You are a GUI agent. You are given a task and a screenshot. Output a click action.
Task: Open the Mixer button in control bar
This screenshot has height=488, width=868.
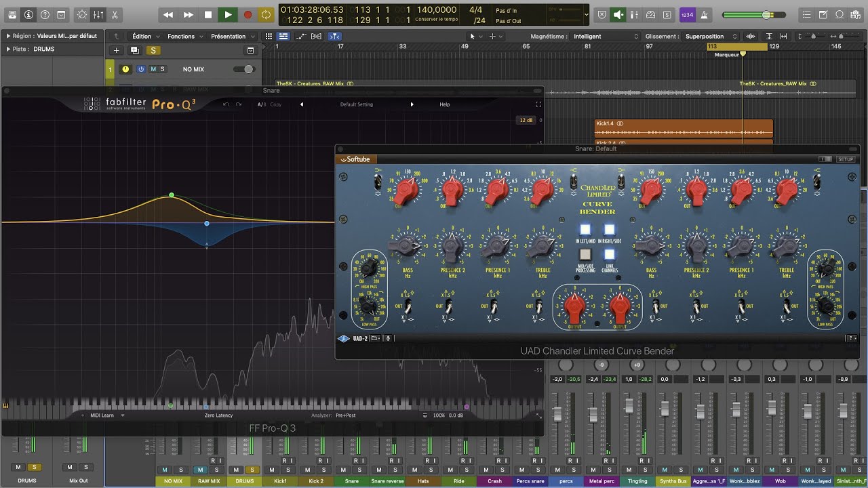click(98, 14)
